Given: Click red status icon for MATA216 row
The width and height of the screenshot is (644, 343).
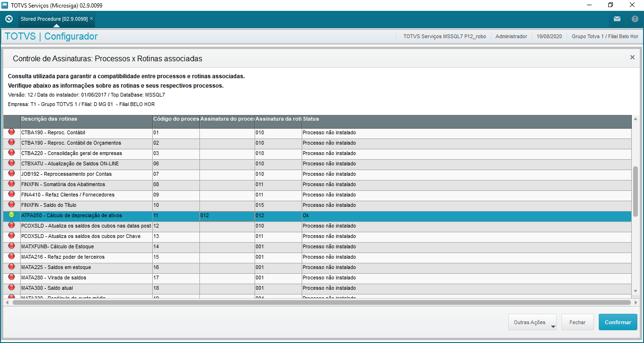Looking at the screenshot, I should click(x=12, y=256).
